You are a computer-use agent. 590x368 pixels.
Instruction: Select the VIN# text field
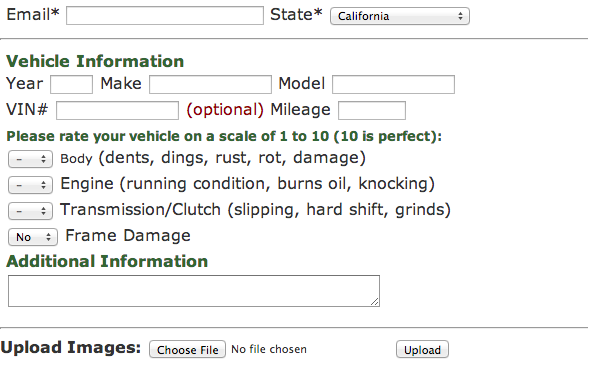point(117,110)
